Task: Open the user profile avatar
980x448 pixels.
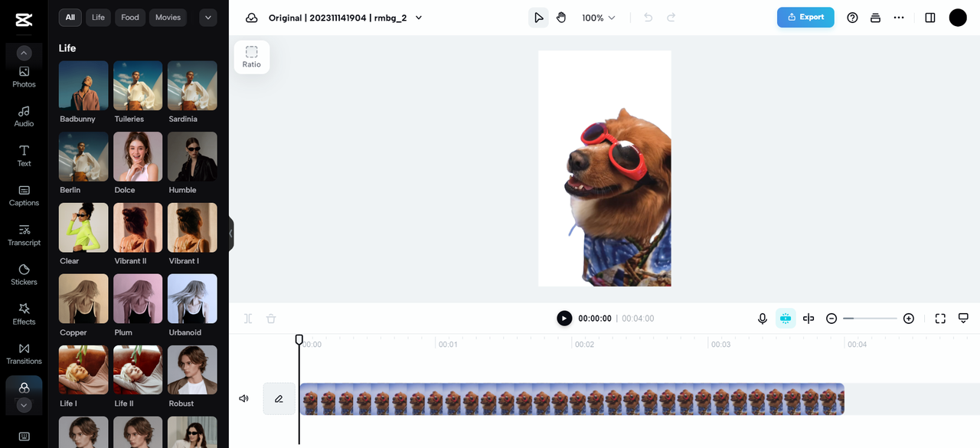Action: click(958, 18)
